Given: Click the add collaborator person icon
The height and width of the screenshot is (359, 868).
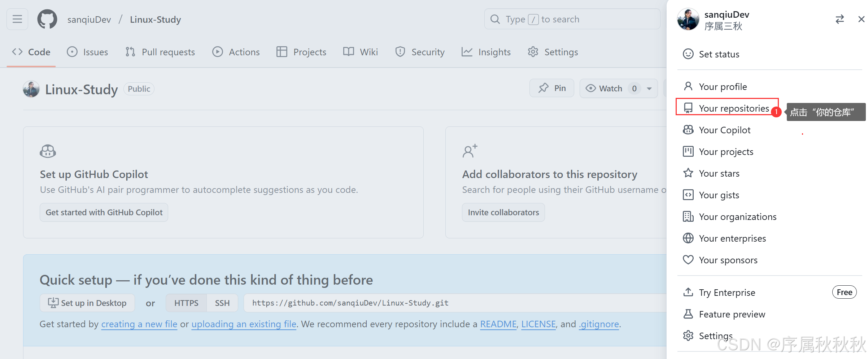Looking at the screenshot, I should tap(470, 151).
